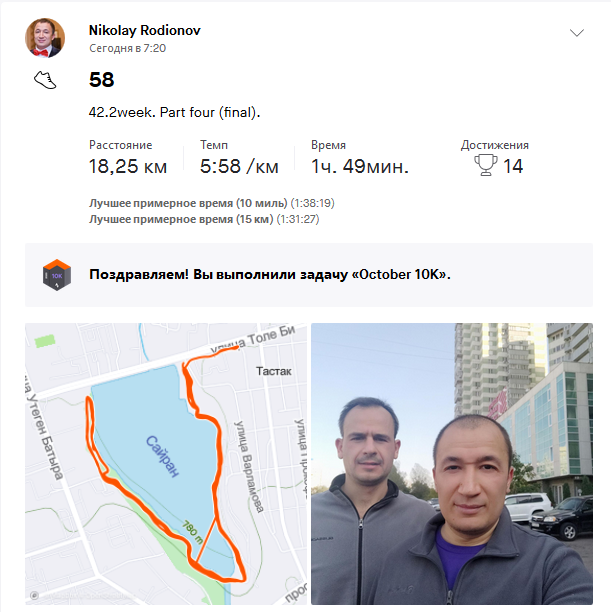Screen dimensions: 611x612
Task: Open best 15 km effort link
Action: coord(204,219)
